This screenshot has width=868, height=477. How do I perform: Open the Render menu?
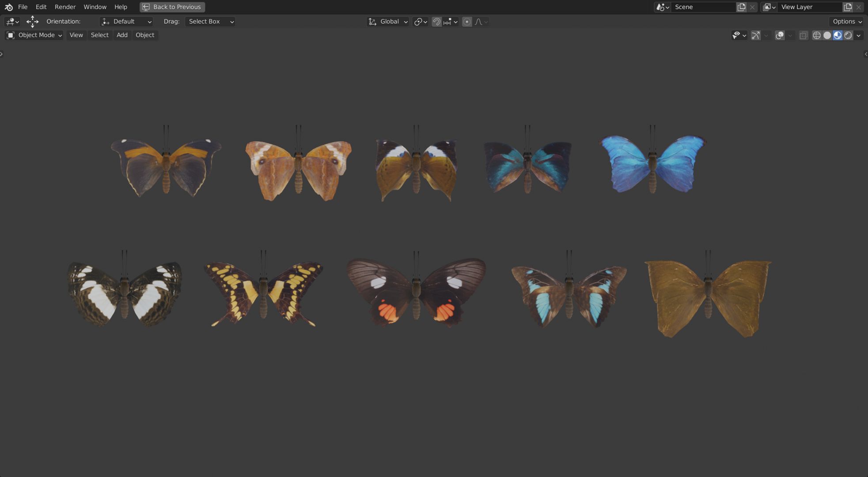tap(65, 7)
